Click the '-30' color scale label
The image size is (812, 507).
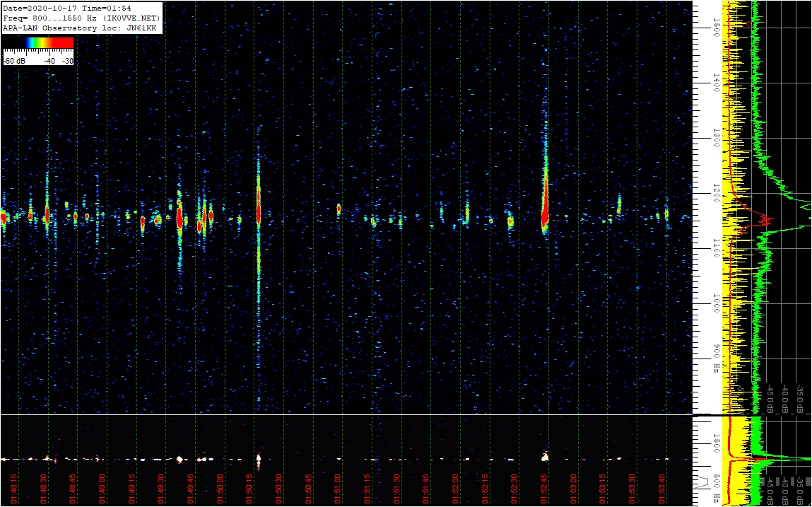tap(67, 62)
